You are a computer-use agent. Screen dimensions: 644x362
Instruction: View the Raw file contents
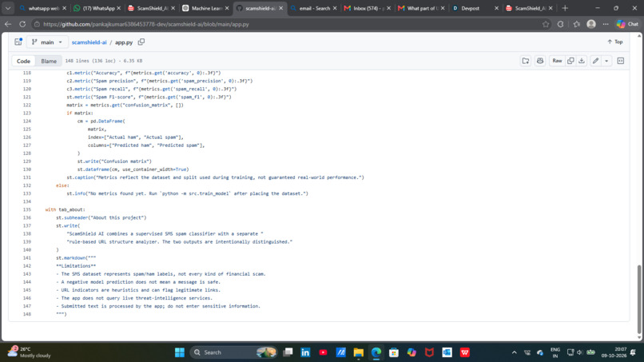[x=557, y=61]
